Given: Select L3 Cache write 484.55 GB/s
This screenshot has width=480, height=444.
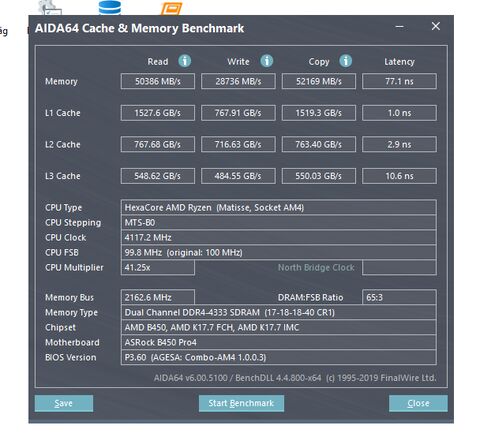Looking at the screenshot, I should click(238, 176).
